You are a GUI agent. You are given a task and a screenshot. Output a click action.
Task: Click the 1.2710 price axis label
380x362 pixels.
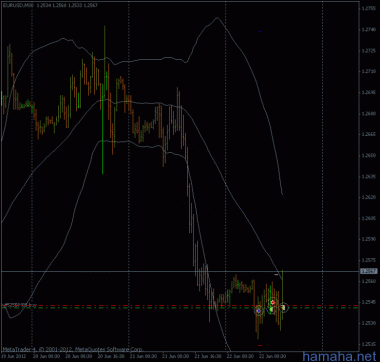coord(368,72)
